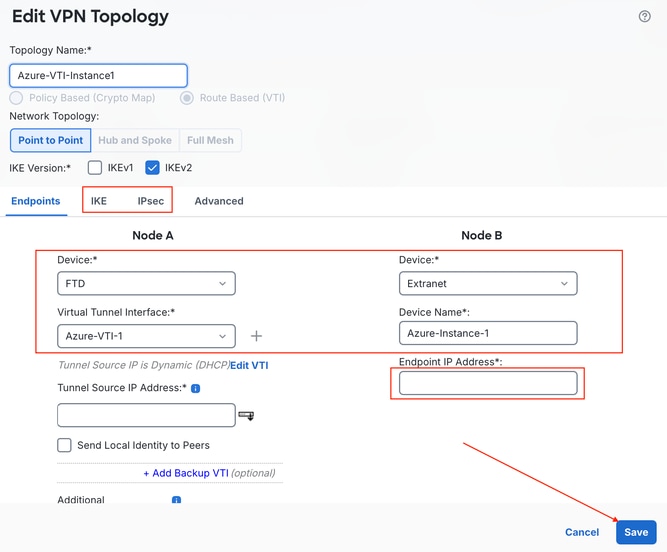Image resolution: width=667 pixels, height=552 pixels.
Task: Switch to the IKE tab
Action: (99, 201)
